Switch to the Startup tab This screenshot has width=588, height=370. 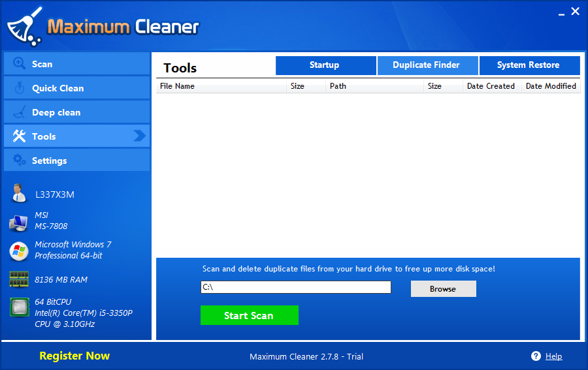326,65
